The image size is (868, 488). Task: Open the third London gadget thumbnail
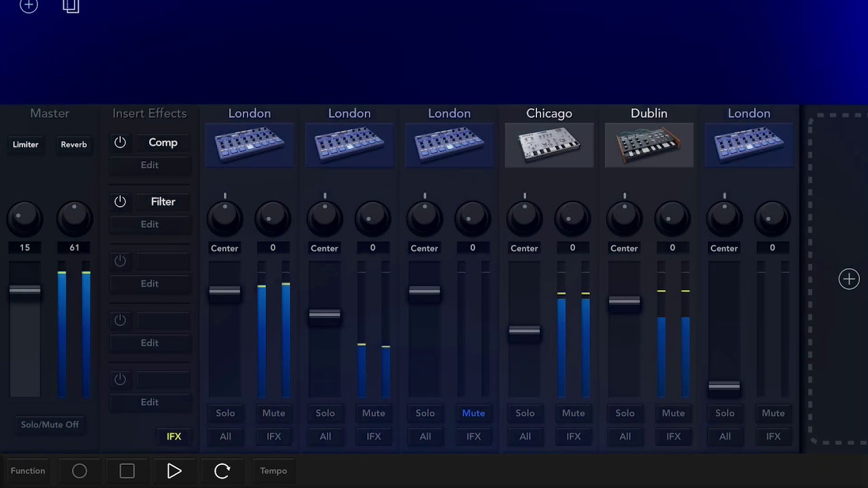[x=449, y=145]
